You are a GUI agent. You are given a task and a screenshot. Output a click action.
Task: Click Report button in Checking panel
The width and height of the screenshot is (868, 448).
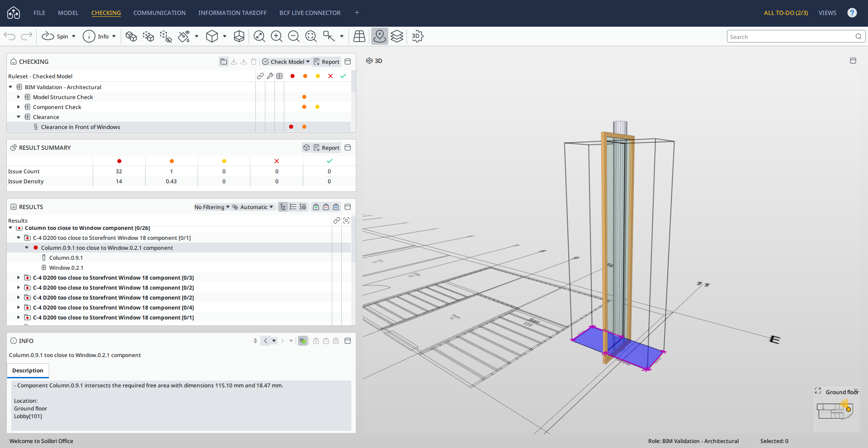tap(326, 62)
